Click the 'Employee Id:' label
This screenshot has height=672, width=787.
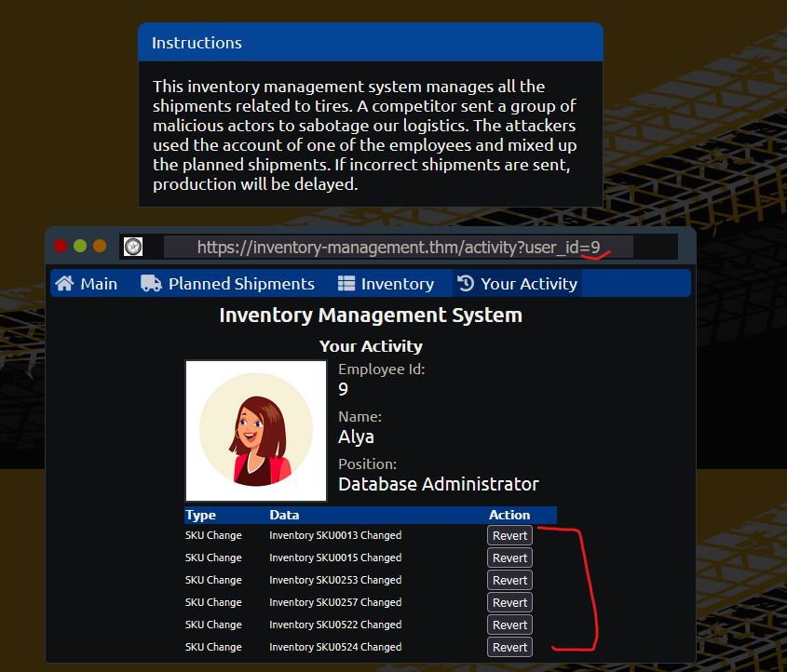coord(382,370)
